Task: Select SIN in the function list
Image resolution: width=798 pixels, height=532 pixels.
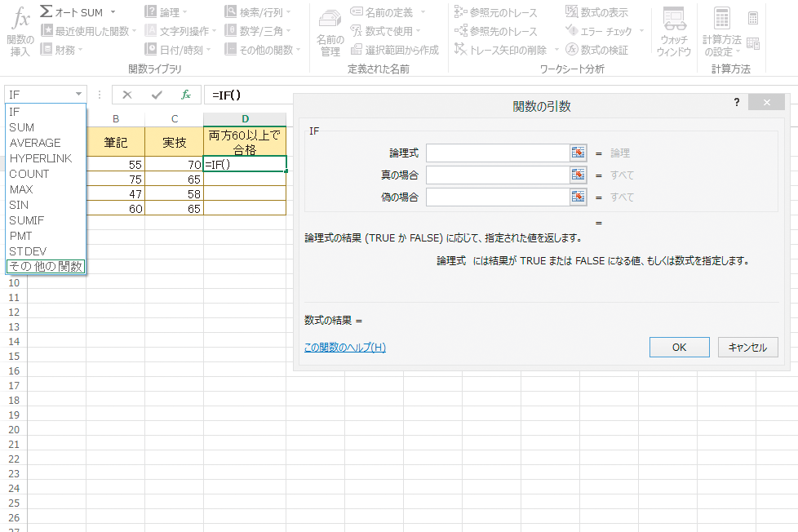Action: [x=46, y=205]
